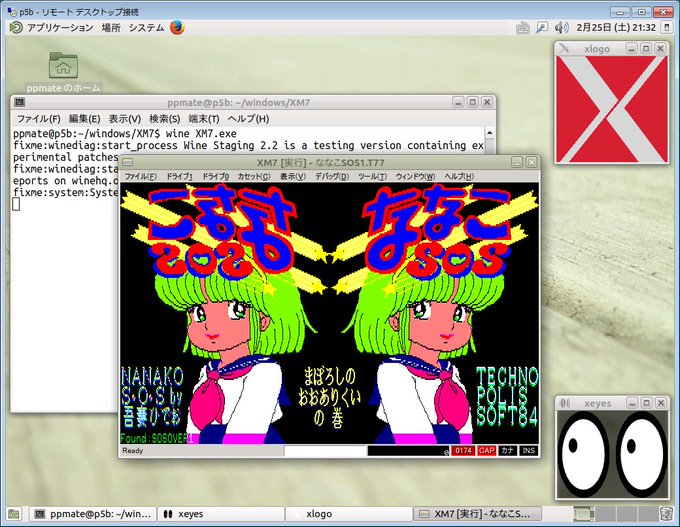The height and width of the screenshot is (527, 680).
Task: Open terminal ファイル(F) menu
Action: tap(39, 119)
